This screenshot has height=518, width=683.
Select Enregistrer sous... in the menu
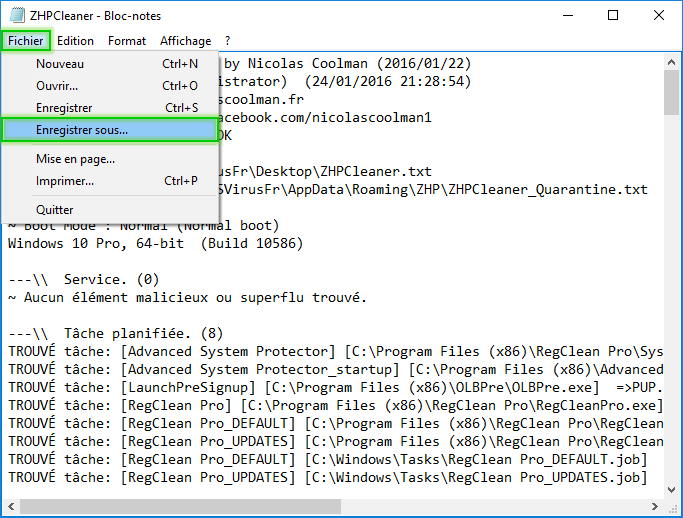coord(82,130)
